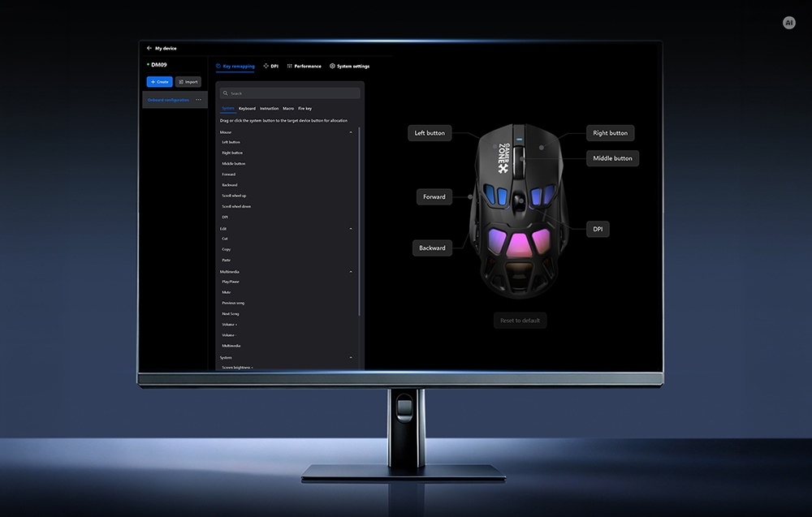Select the Middle button label on mouse
This screenshot has width=812, height=517.
tap(612, 158)
